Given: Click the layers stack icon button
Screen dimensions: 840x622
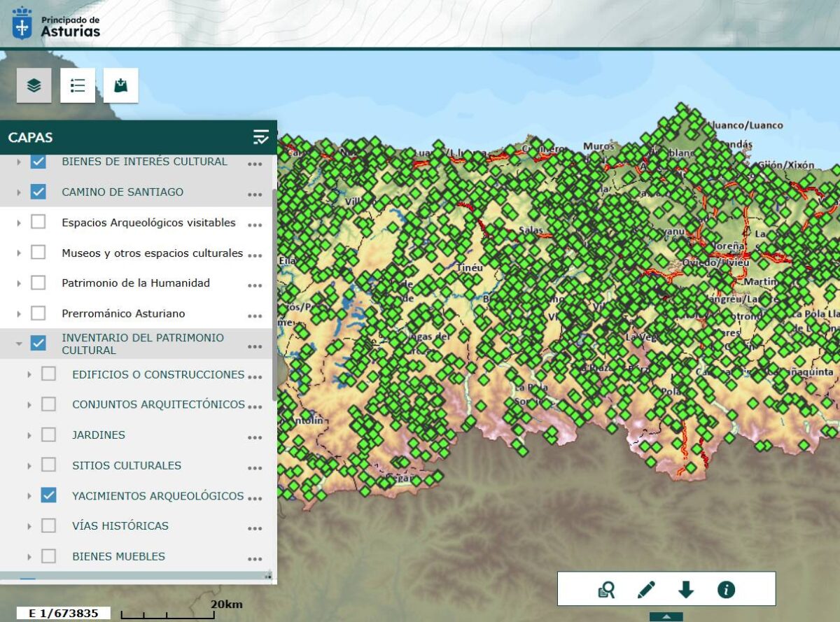Looking at the screenshot, I should coord(34,85).
